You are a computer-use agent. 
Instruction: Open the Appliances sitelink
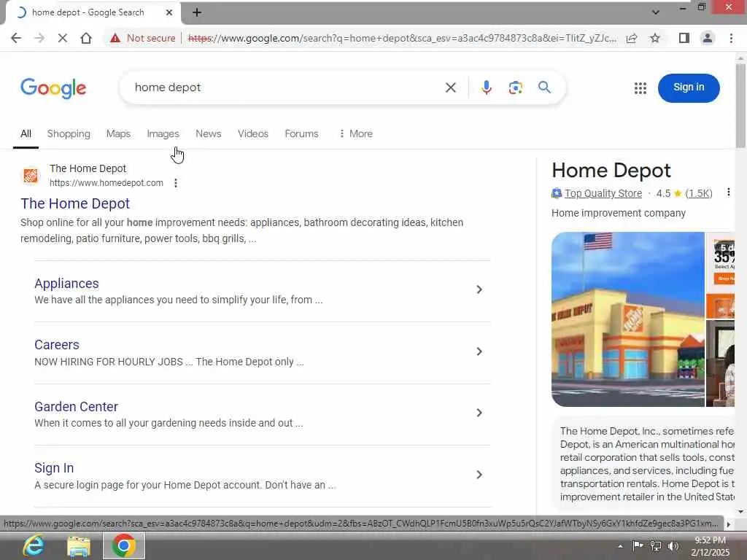pos(66,284)
